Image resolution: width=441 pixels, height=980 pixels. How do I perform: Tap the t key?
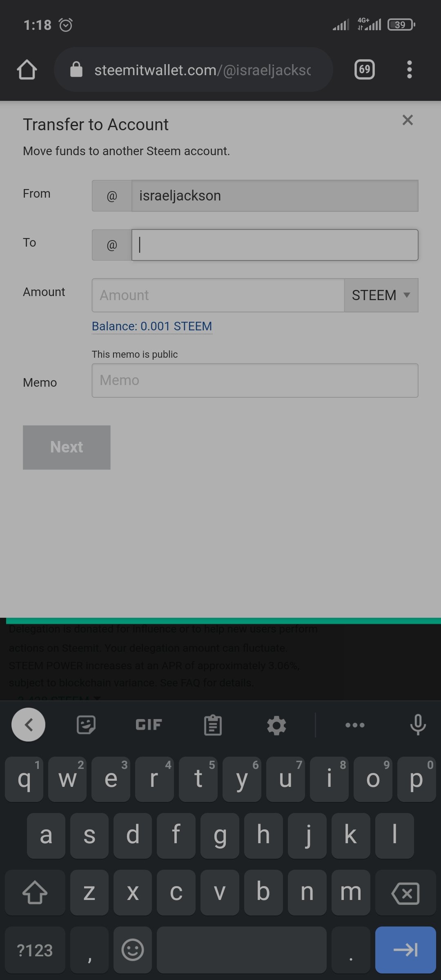click(198, 779)
